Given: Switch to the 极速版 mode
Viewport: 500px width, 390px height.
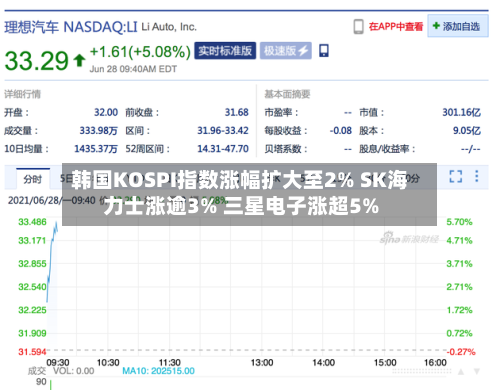Looking at the screenshot, I should (x=286, y=51).
